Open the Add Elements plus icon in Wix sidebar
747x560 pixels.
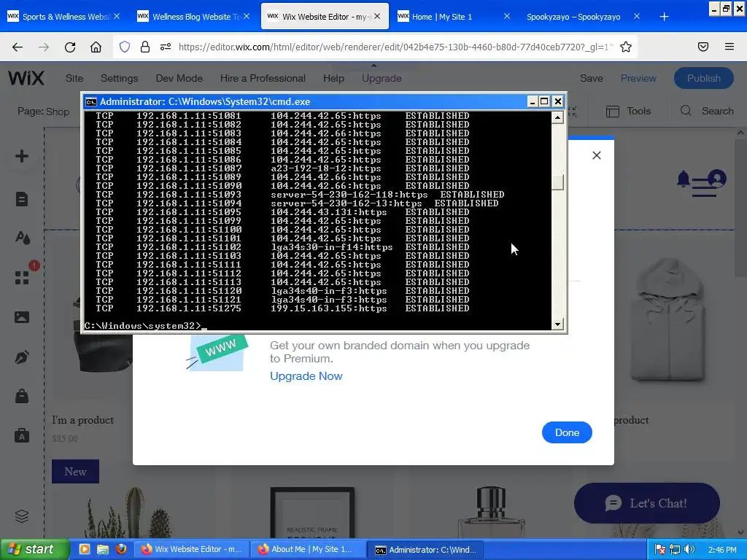tap(22, 156)
